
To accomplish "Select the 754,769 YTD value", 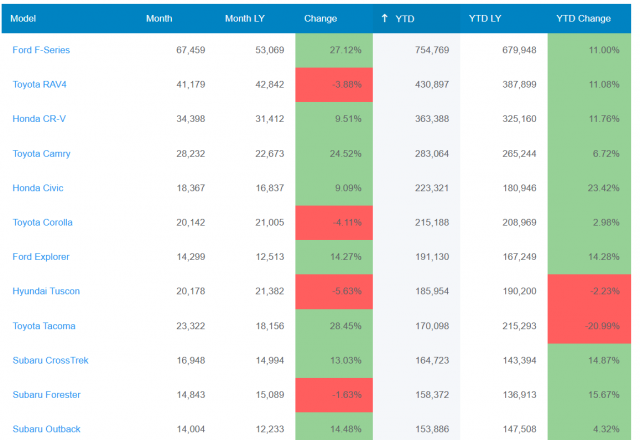I will [x=432, y=50].
